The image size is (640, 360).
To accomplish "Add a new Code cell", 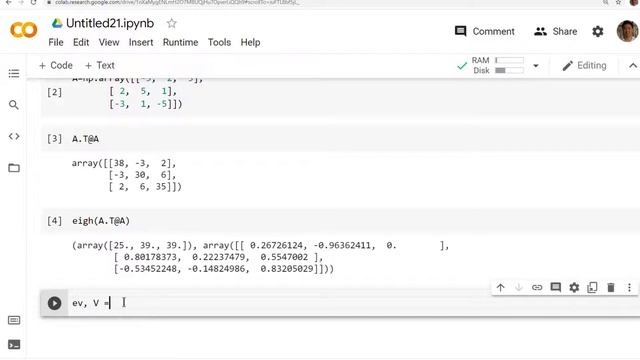I will coord(56,65).
